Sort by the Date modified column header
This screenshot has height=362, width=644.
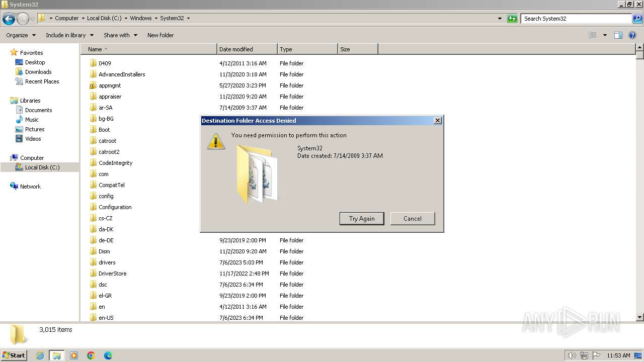247,49
